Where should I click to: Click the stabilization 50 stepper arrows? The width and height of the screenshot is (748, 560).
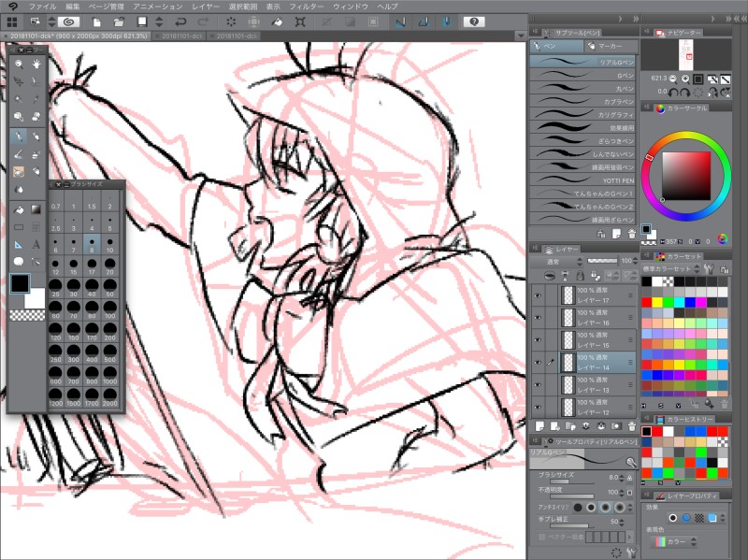click(622, 522)
